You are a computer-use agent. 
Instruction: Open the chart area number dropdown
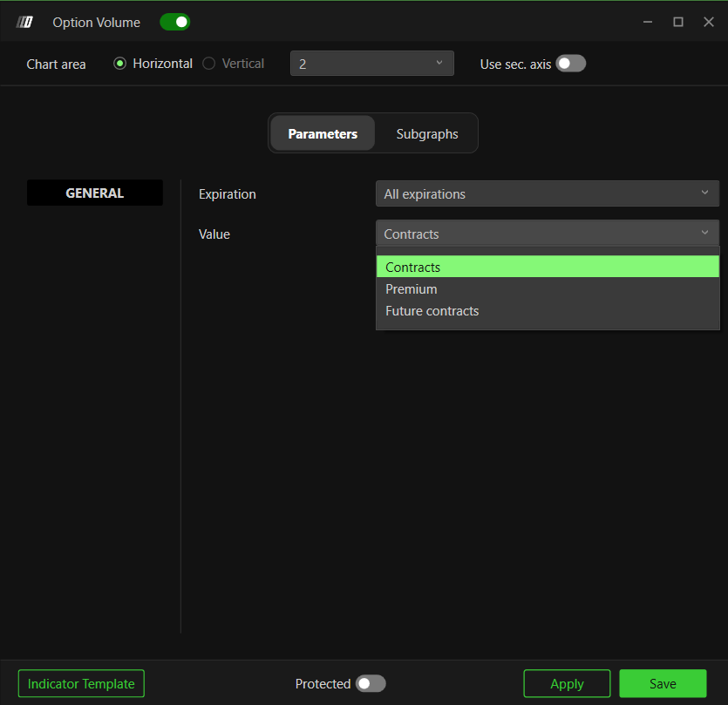point(372,63)
